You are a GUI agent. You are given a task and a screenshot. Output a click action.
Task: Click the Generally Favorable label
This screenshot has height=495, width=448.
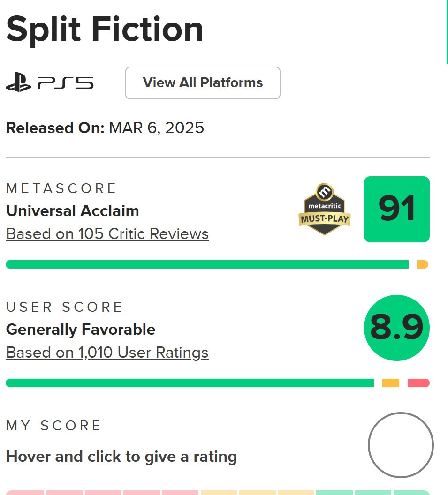81,330
